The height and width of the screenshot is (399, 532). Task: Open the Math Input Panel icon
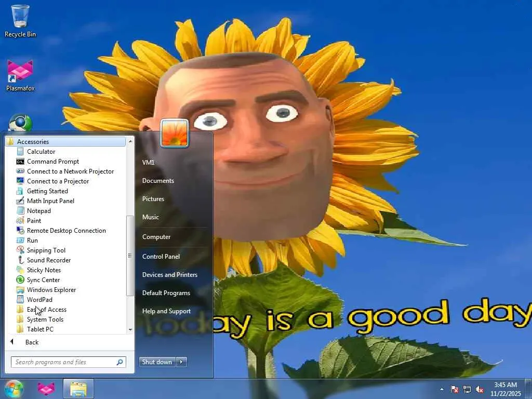(x=20, y=201)
